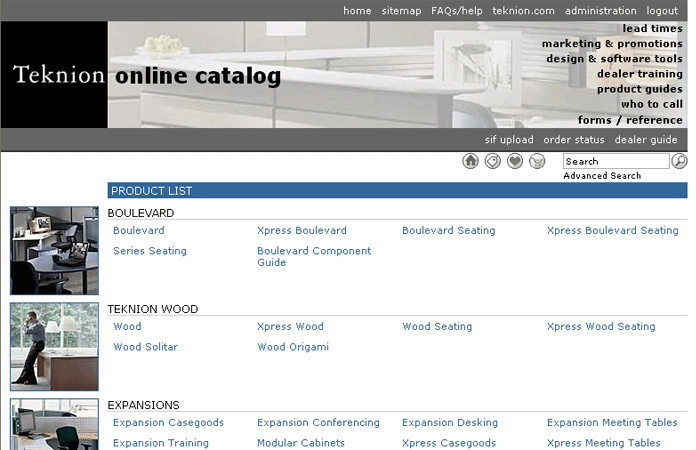The width and height of the screenshot is (696, 450).
Task: Open the sitemap menu item
Action: 401,11
